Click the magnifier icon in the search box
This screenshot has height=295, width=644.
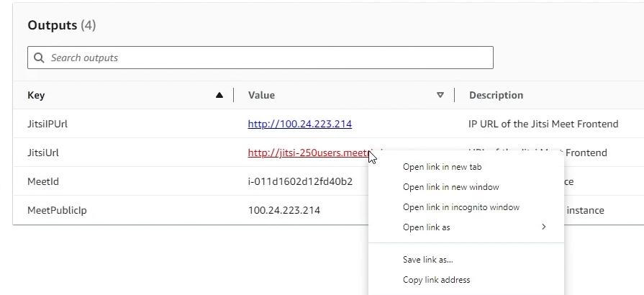coord(39,58)
